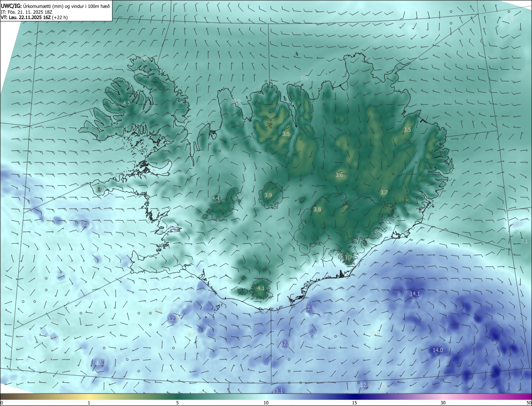Click the 4.1 value near the south coast
Image resolution: width=532 pixels, height=406 pixels.
[x=261, y=288]
